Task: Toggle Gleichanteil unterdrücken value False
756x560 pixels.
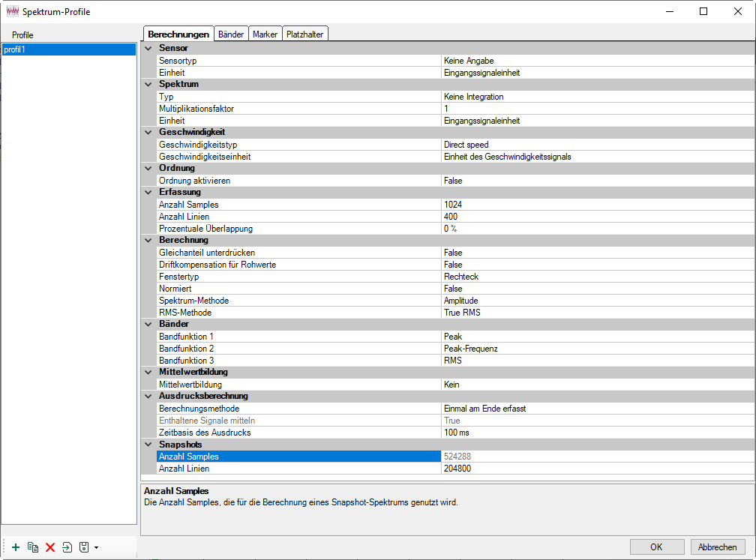Action: point(598,253)
